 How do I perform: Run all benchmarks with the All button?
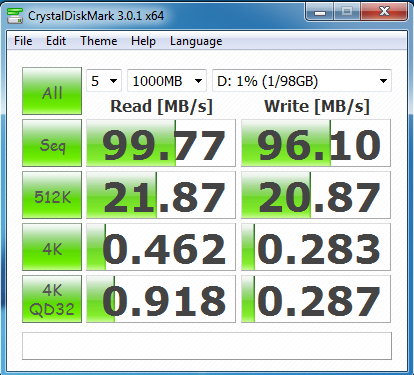52,91
